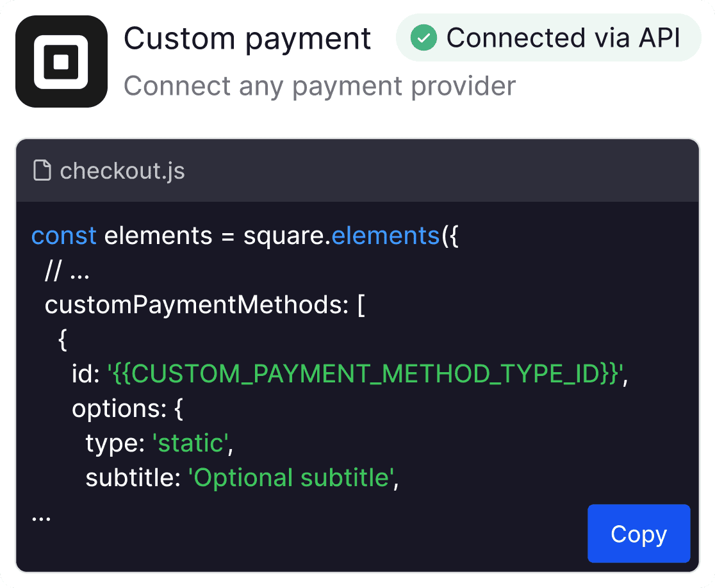This screenshot has height=588, width=715.
Task: Click the checkmark inside the status badge
Action: click(423, 38)
